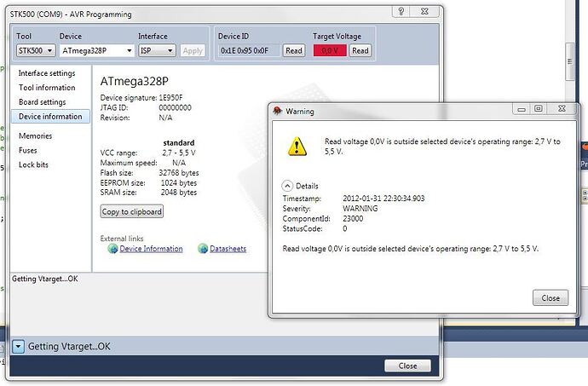Collapse the Details section in Warning dialog

[287, 186]
